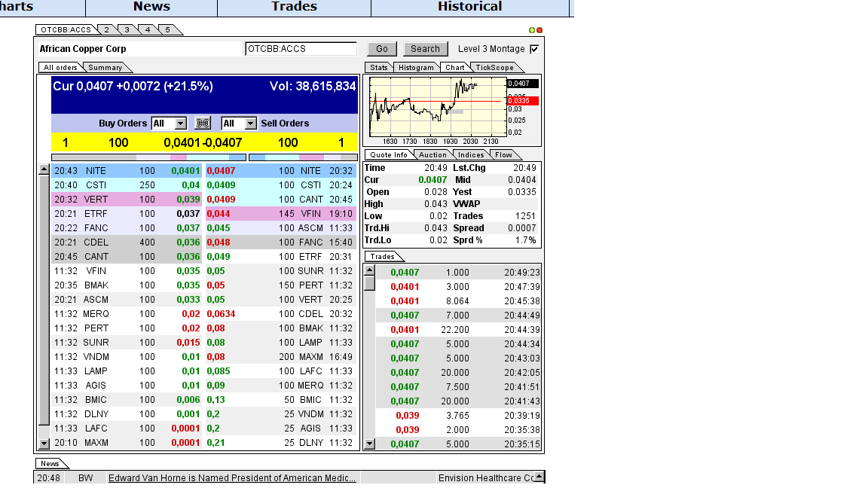Click the order book scroll down arrow
The width and height of the screenshot is (868, 488).
(x=44, y=443)
